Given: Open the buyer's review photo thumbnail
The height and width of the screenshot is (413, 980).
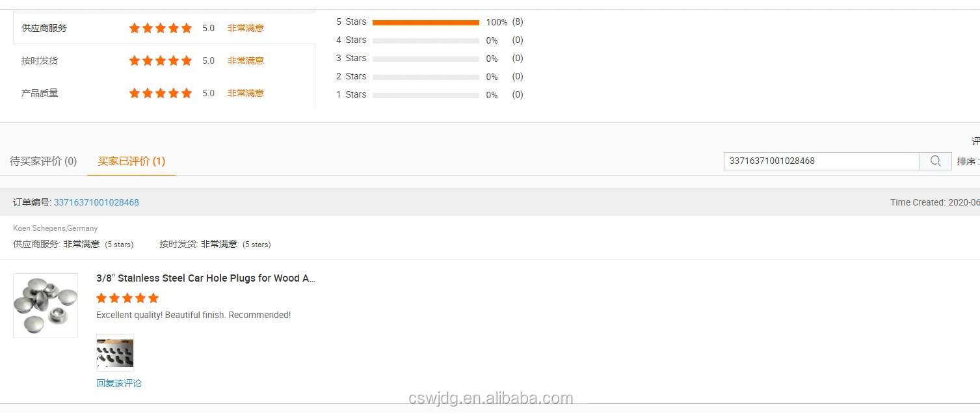Looking at the screenshot, I should coord(115,353).
